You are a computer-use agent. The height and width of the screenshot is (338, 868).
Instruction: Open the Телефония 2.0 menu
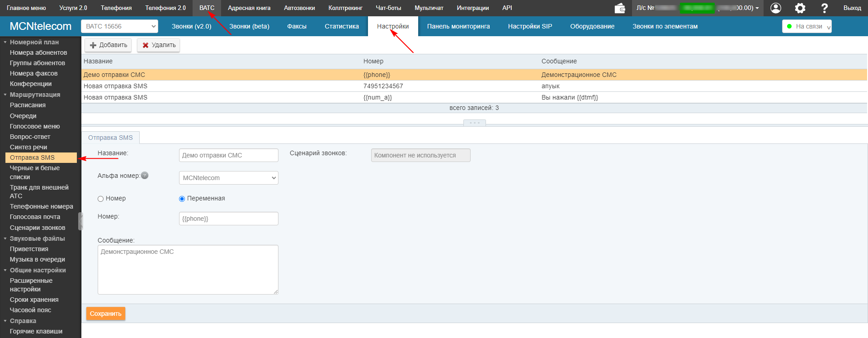165,8
